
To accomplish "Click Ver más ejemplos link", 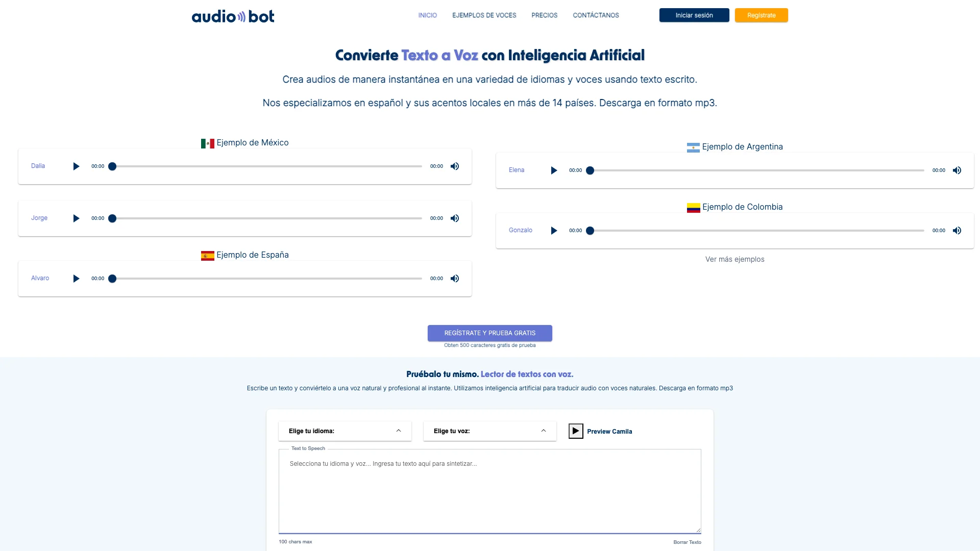I will tap(734, 259).
